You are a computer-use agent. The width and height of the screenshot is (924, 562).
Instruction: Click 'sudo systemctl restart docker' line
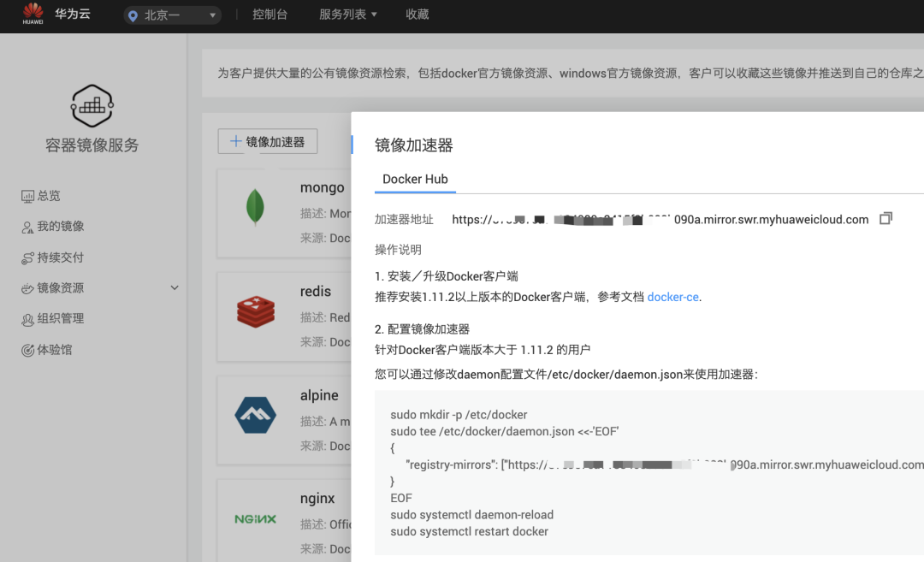[469, 531]
